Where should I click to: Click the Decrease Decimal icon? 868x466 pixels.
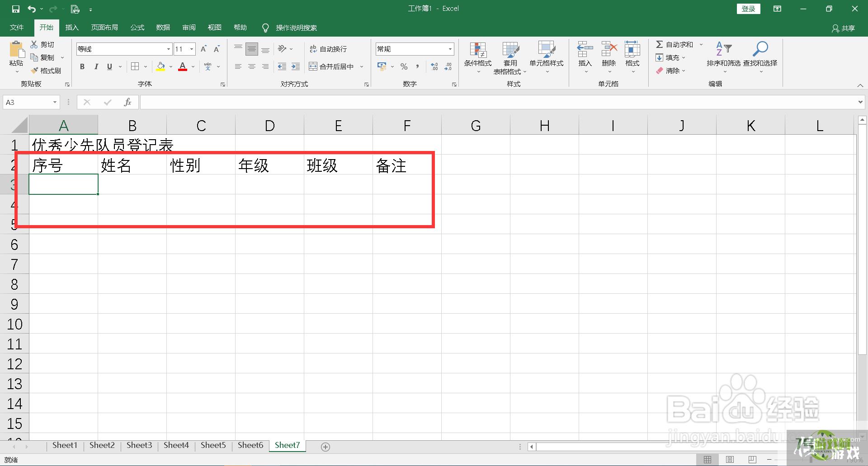(448, 66)
